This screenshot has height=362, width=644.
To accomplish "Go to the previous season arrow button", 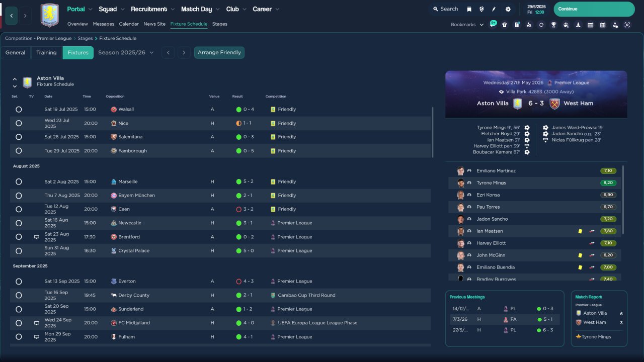I will click(168, 53).
